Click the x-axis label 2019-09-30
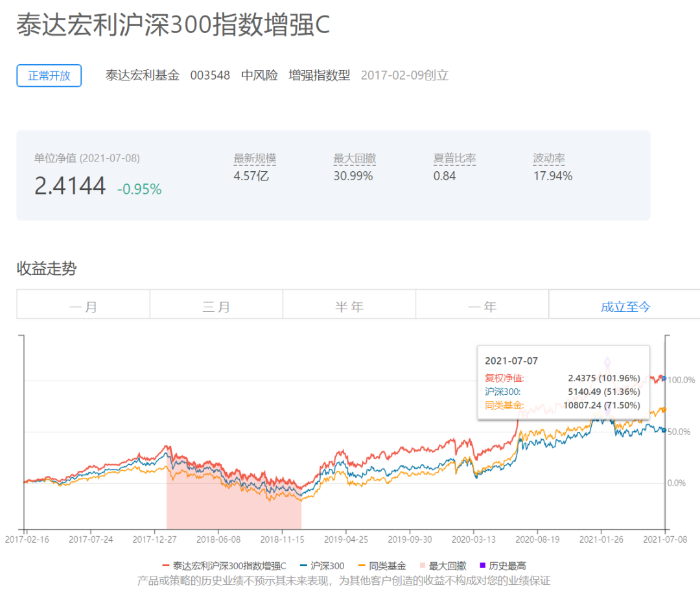The width and height of the screenshot is (700, 592). point(410,539)
